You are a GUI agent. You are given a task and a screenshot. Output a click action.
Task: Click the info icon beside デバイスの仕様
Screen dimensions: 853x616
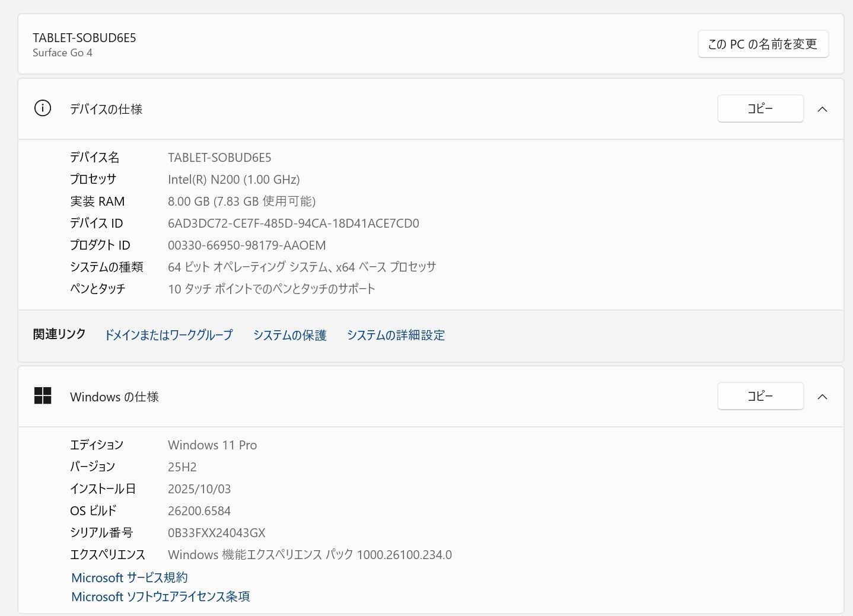43,108
